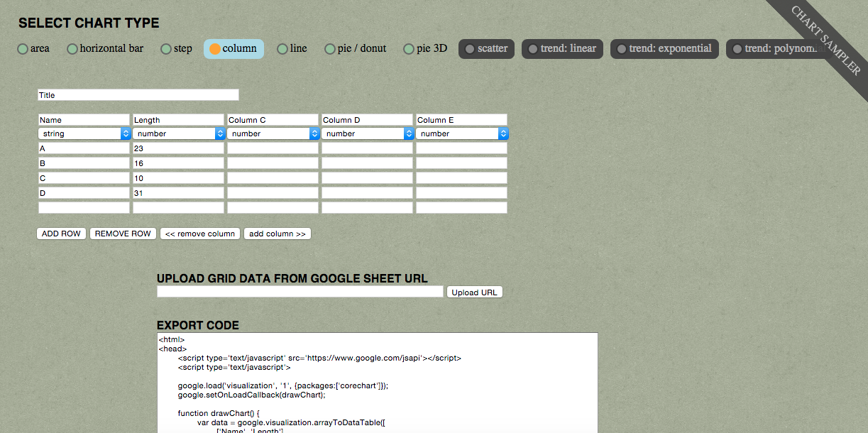868x433 pixels.
Task: Open the string type dropdown under Name
Action: click(x=84, y=133)
